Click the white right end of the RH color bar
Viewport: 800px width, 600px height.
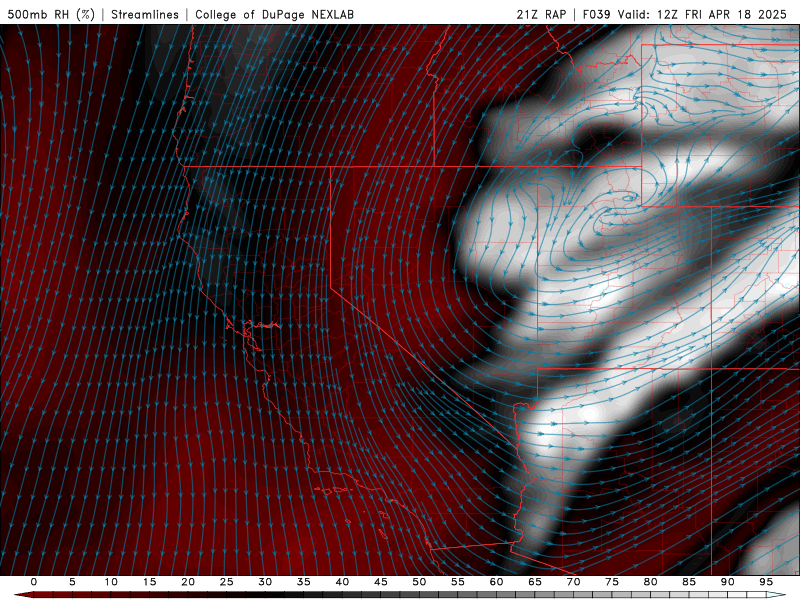pos(777,595)
